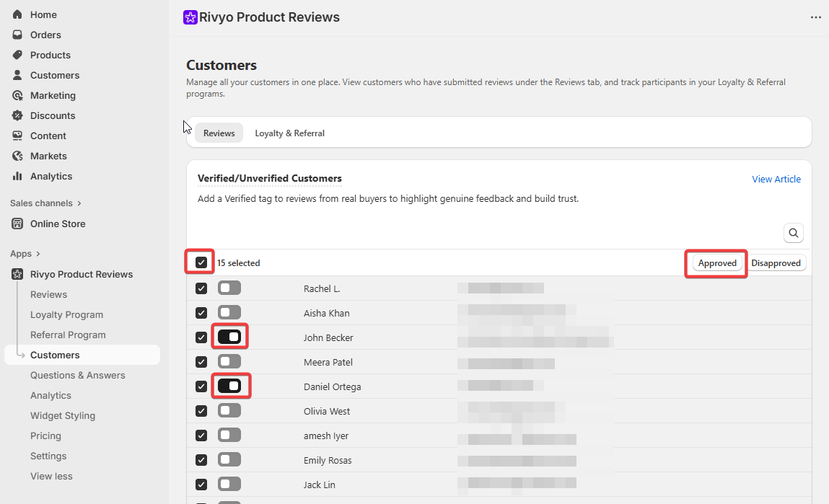
Task: Click the purple Rivyo logo in header
Action: coord(190,17)
